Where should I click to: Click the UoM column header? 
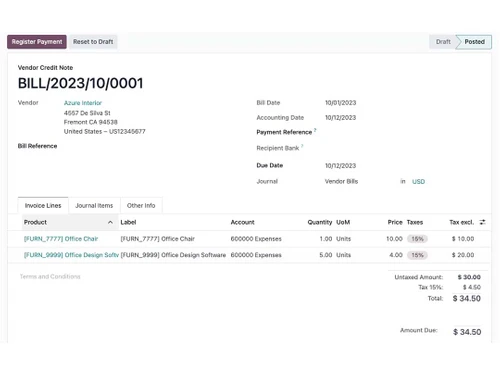point(343,222)
